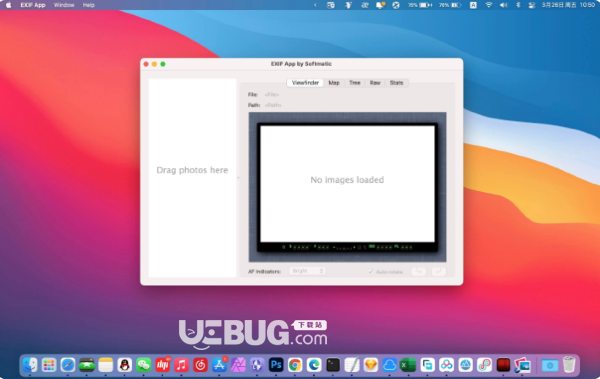
Task: Launch Microsoft Excel from the Dock
Action: tap(408, 365)
